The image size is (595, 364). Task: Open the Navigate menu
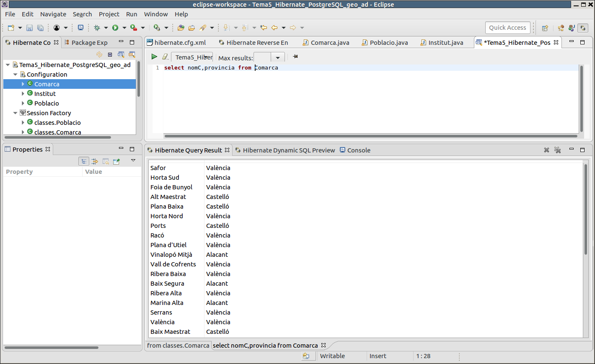[x=53, y=14]
